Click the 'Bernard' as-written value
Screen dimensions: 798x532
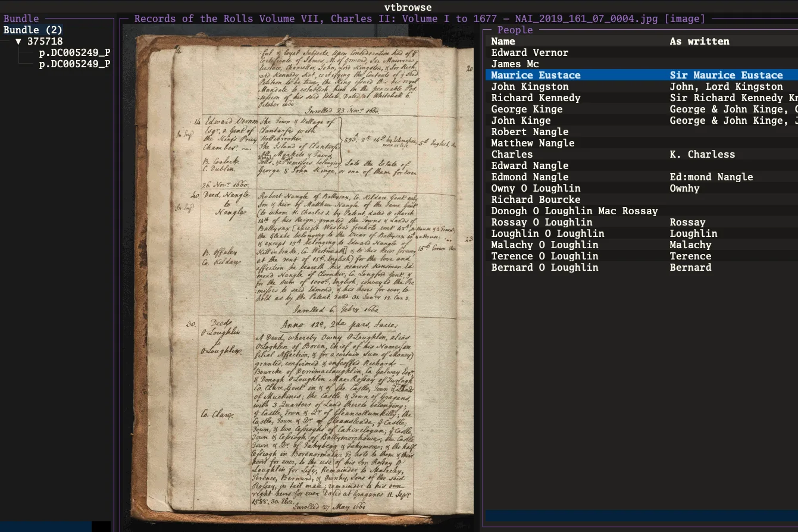click(x=690, y=267)
